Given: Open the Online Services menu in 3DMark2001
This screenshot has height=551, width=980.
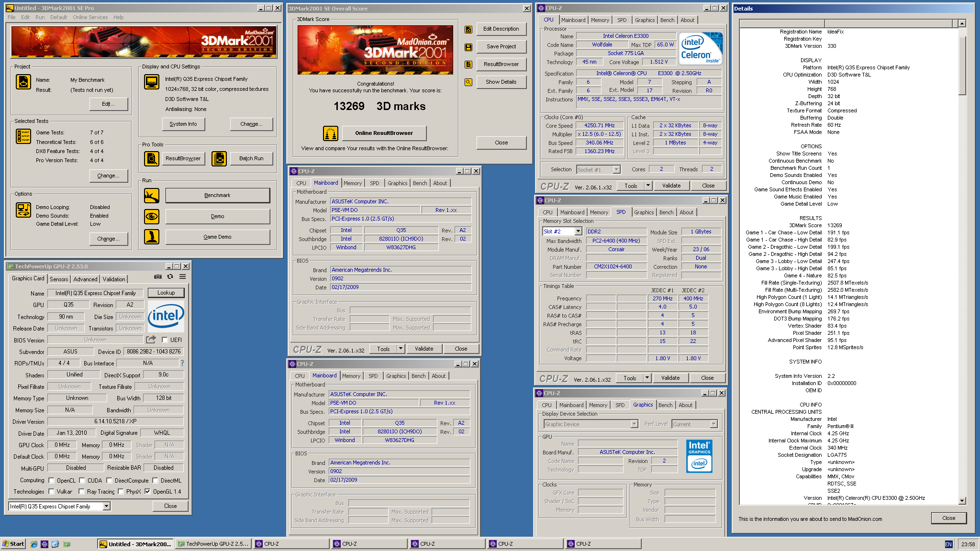Looking at the screenshot, I should [x=90, y=17].
